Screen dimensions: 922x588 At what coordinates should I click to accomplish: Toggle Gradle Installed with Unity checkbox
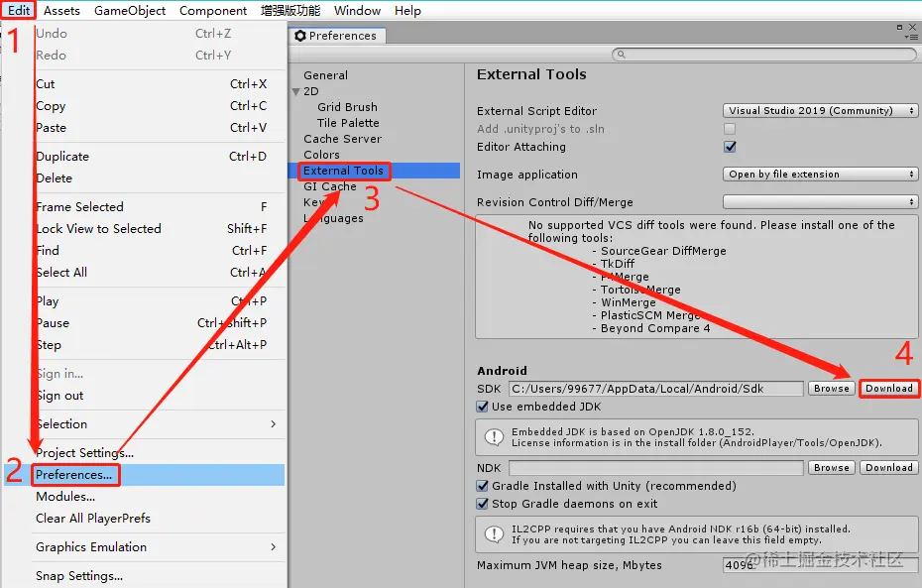pyautogui.click(x=482, y=486)
